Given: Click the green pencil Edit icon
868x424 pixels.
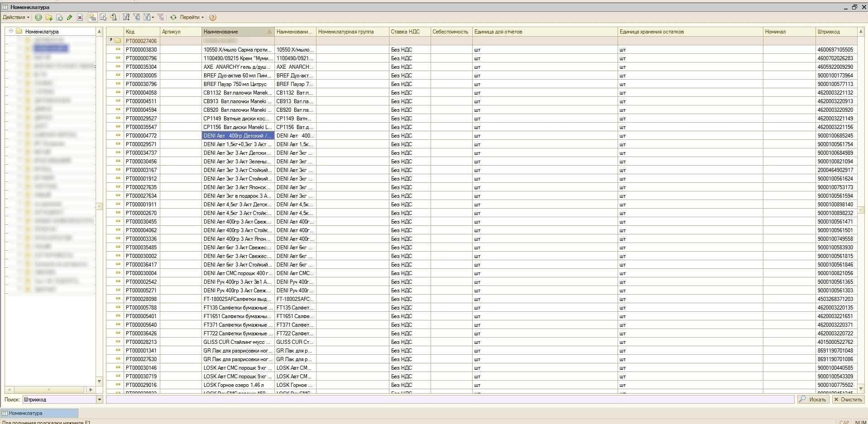Looking at the screenshot, I should tap(69, 17).
